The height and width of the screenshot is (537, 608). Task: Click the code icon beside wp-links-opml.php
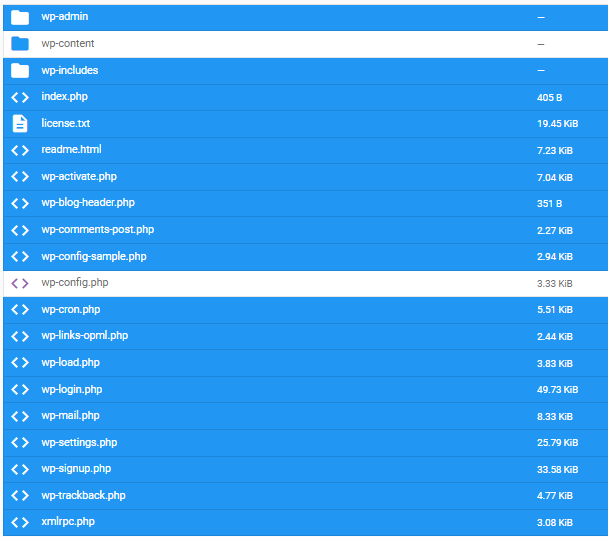tap(20, 336)
